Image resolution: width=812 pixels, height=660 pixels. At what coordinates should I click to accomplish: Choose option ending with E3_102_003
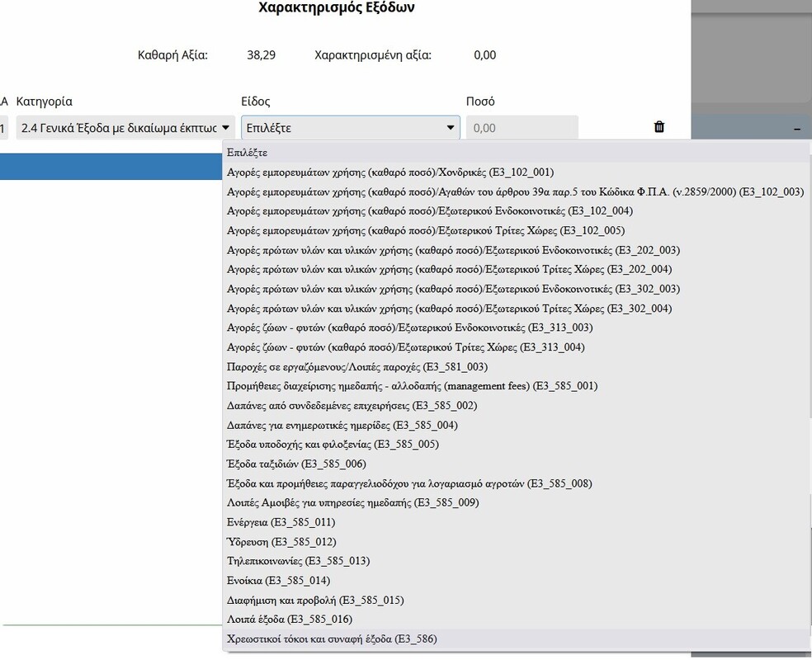click(x=514, y=191)
